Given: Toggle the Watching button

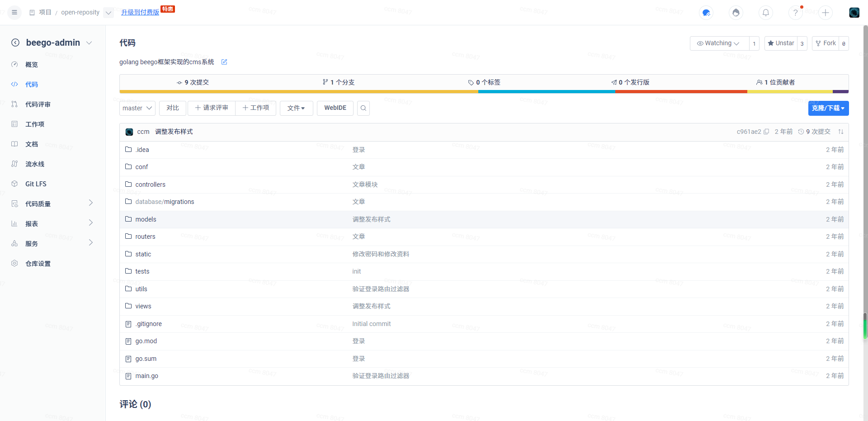Looking at the screenshot, I should tap(719, 43).
